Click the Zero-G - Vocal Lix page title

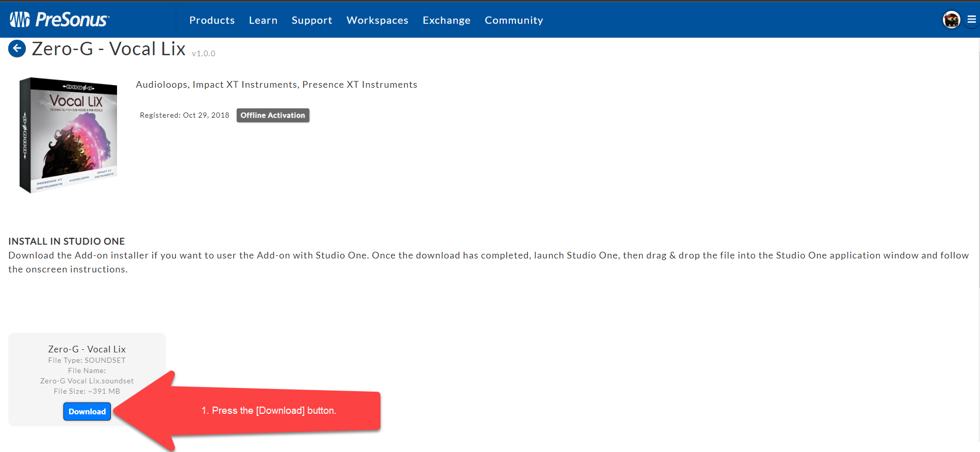click(x=108, y=49)
